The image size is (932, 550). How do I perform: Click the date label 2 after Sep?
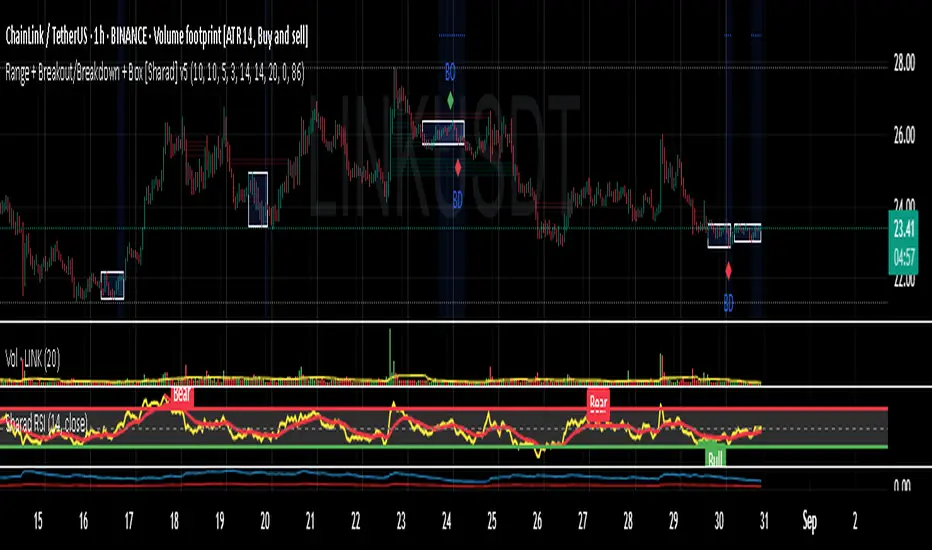point(855,521)
